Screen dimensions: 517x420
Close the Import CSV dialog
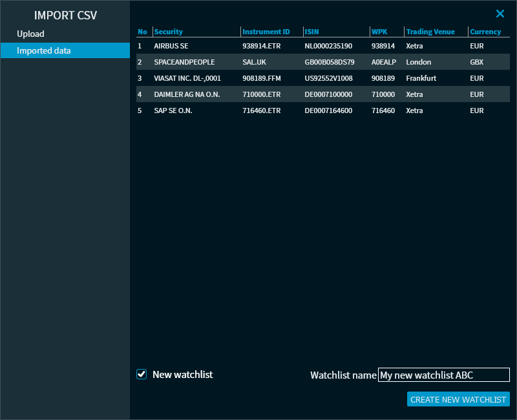[500, 14]
